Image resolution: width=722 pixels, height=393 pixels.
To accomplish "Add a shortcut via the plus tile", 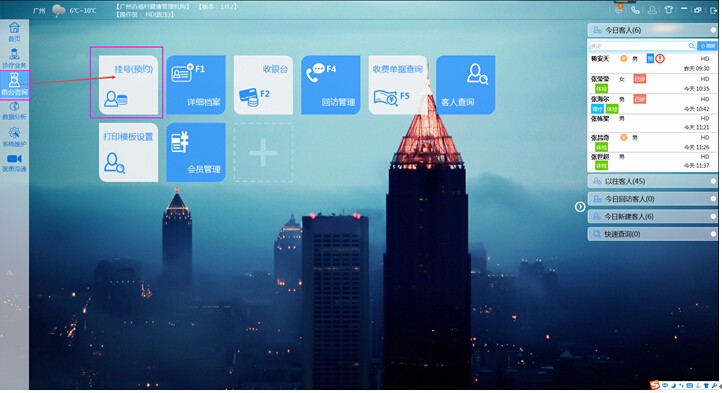I will (263, 153).
